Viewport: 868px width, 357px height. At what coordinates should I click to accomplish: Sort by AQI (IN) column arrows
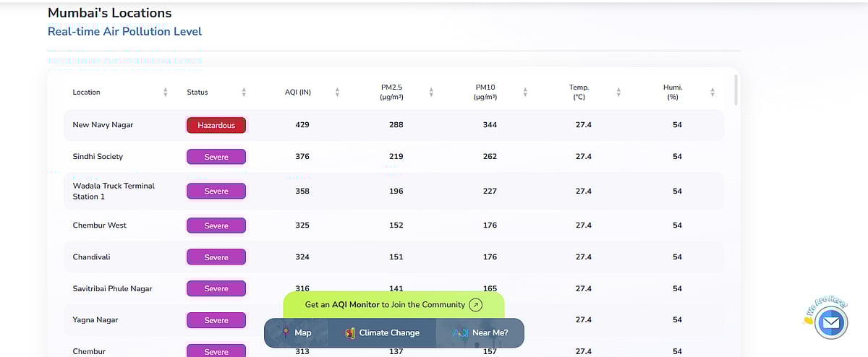pos(337,92)
